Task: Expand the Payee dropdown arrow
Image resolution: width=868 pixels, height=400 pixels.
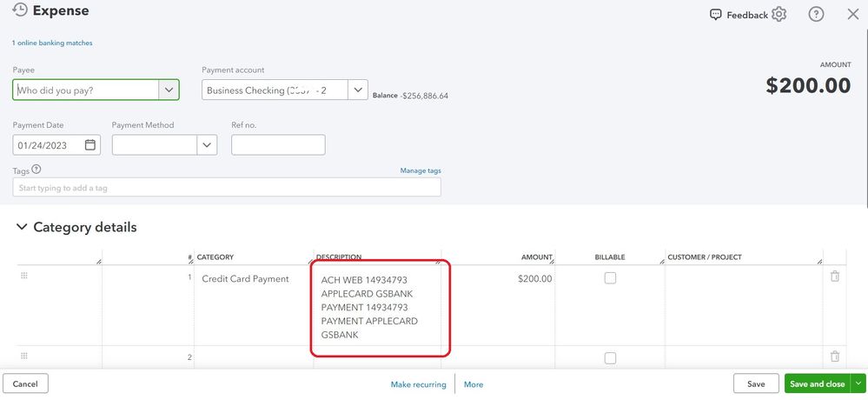Action: point(169,90)
